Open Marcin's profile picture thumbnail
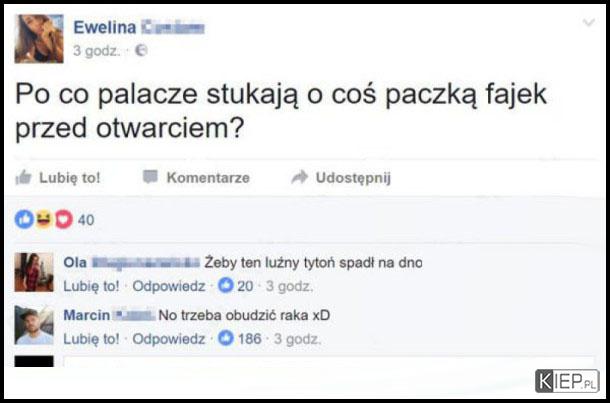Image resolution: width=610 pixels, height=403 pixels. pyautogui.click(x=34, y=325)
